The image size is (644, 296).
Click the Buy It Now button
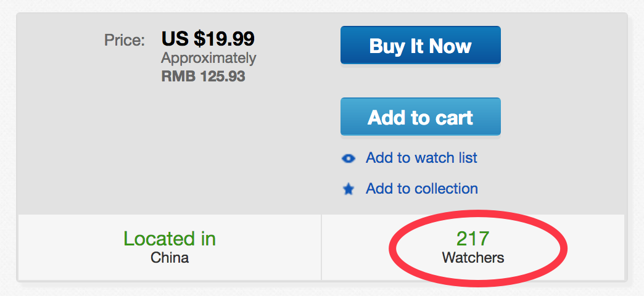(x=420, y=46)
